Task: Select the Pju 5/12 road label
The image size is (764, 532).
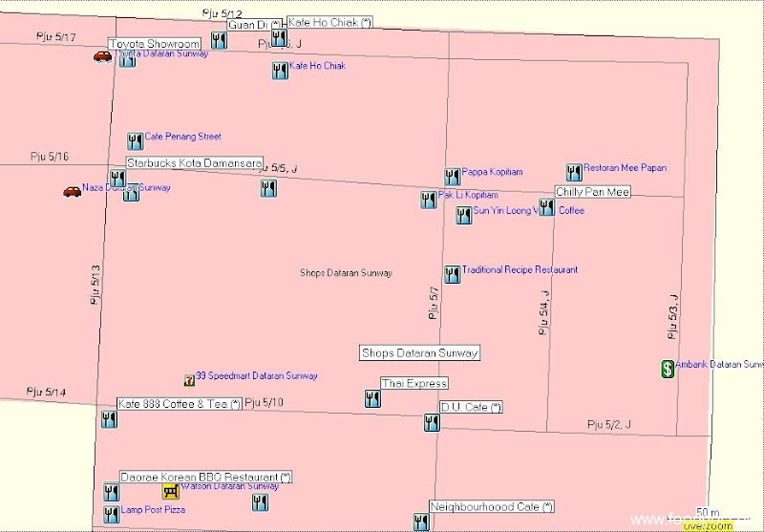Action: click(223, 13)
